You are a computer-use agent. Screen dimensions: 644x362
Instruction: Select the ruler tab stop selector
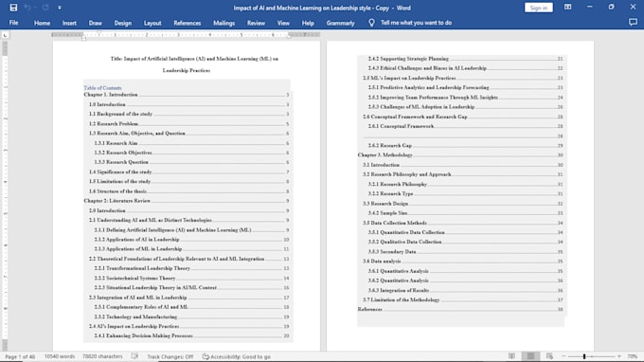pos(5,35)
